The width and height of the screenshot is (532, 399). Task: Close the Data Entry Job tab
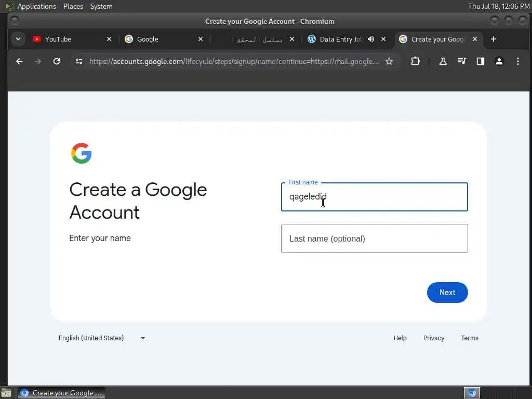tap(383, 39)
